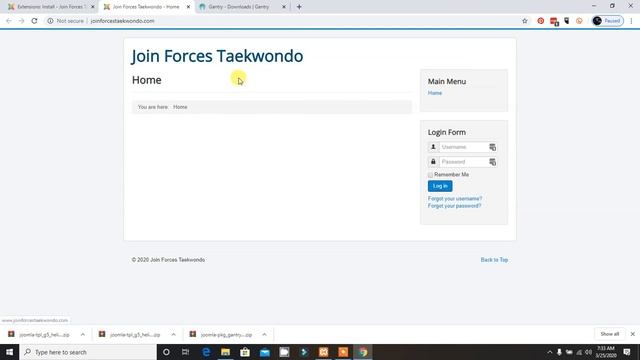Reload the Join Forces Taekwondo page

34,21
